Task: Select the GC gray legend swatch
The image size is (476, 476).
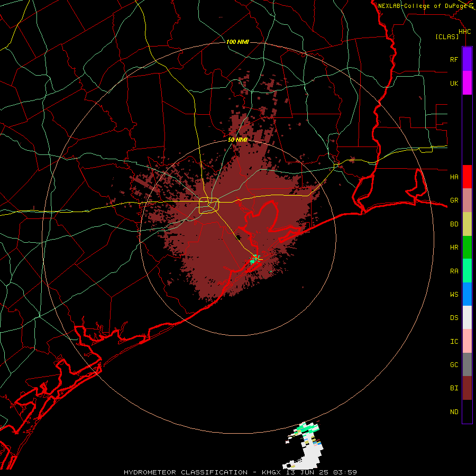Action: [467, 364]
